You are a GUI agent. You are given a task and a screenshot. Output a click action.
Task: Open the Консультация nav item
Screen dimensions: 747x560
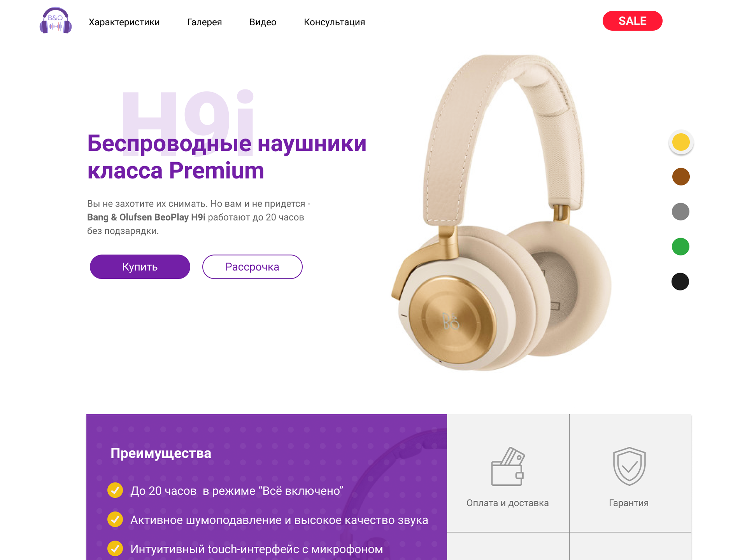pos(335,22)
